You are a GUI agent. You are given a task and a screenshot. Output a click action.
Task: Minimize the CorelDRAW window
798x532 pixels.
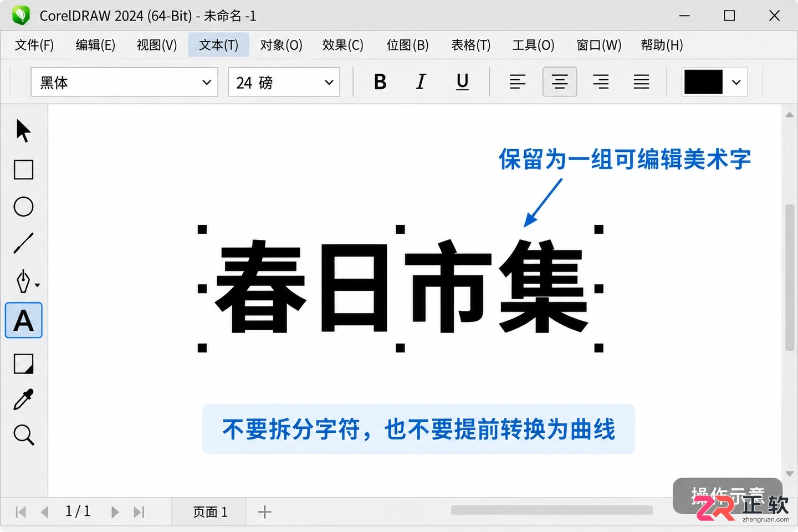coord(684,16)
